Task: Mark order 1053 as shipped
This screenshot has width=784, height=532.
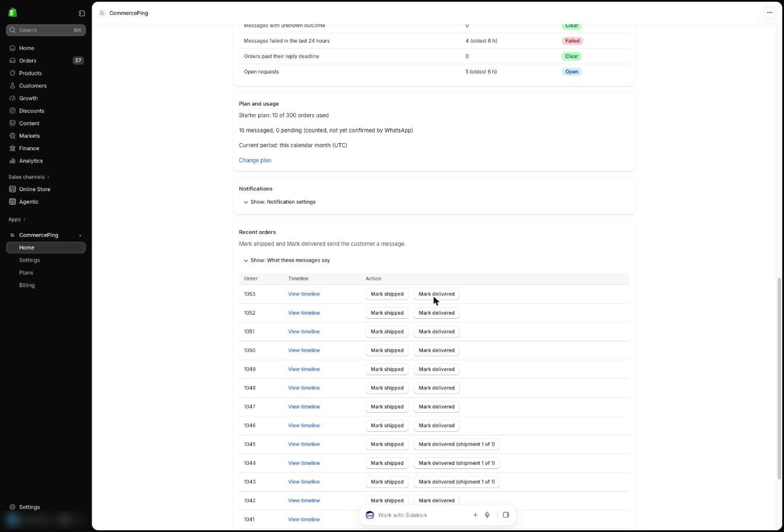Action: [387, 294]
